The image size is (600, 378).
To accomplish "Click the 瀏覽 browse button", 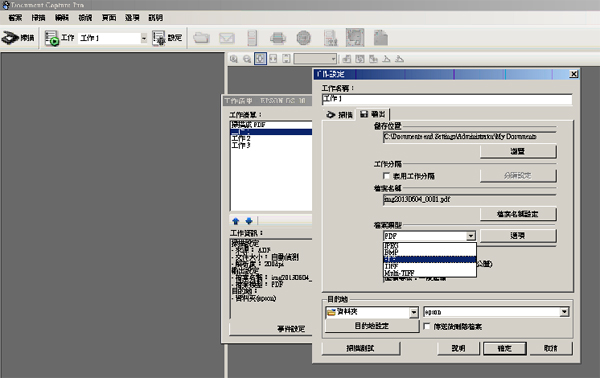I will click(518, 151).
